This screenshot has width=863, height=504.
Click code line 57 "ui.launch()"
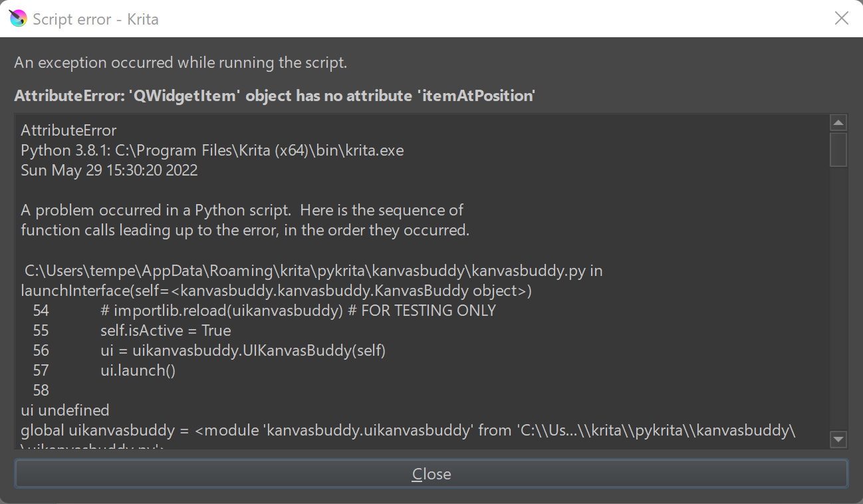(138, 370)
